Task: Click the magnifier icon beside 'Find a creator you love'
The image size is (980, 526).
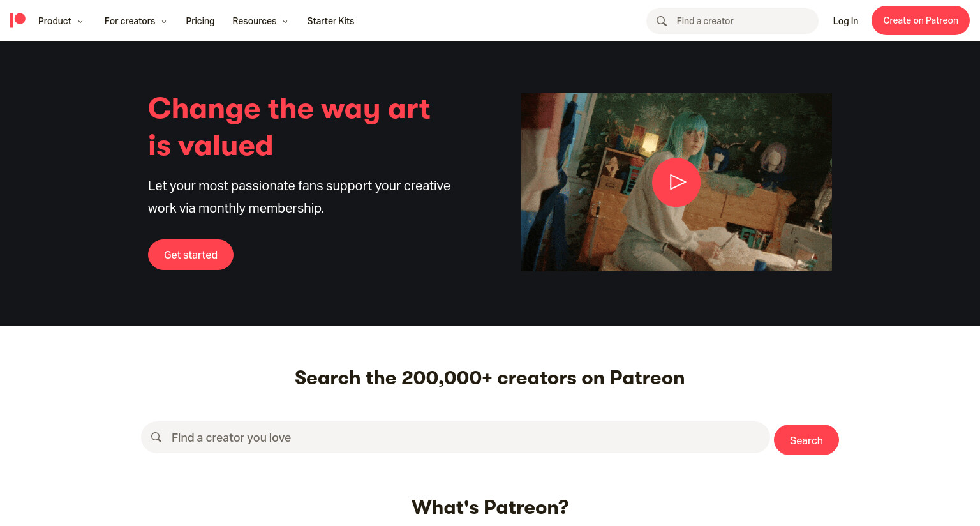Action: tap(156, 437)
